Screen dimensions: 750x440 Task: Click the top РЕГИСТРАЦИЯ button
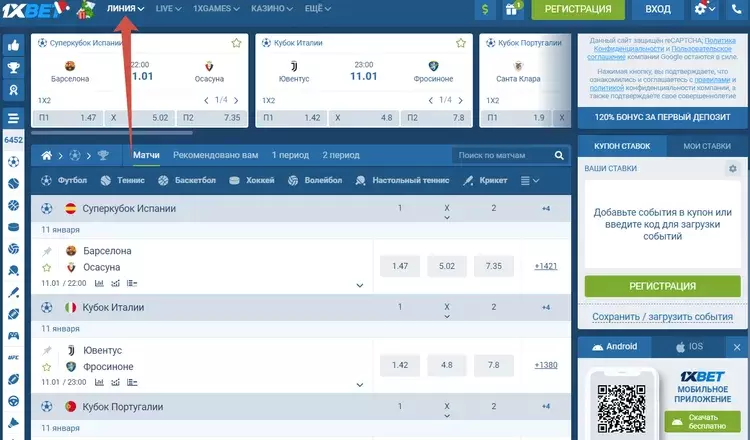pos(578,9)
